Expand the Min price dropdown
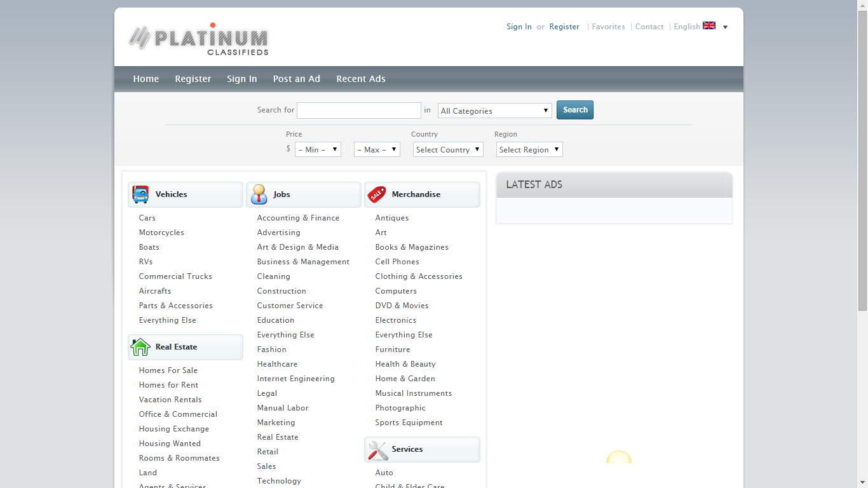This screenshot has width=868, height=488. [x=318, y=150]
